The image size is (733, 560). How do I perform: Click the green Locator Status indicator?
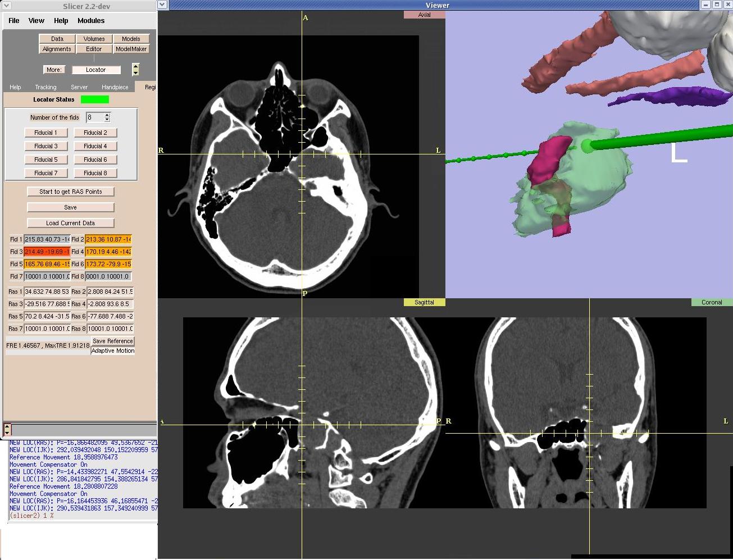[94, 99]
